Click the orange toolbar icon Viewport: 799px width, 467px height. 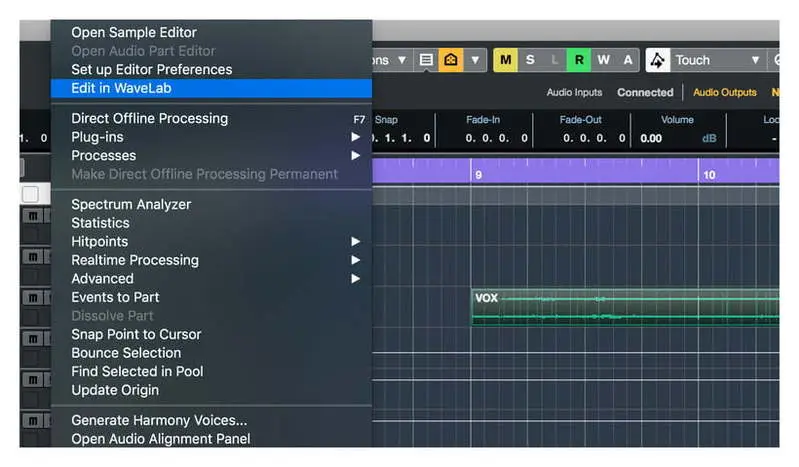click(x=451, y=60)
